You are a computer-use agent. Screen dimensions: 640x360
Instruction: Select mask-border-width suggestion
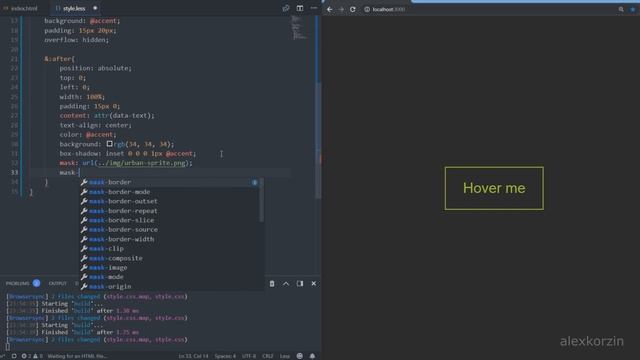pos(171,239)
